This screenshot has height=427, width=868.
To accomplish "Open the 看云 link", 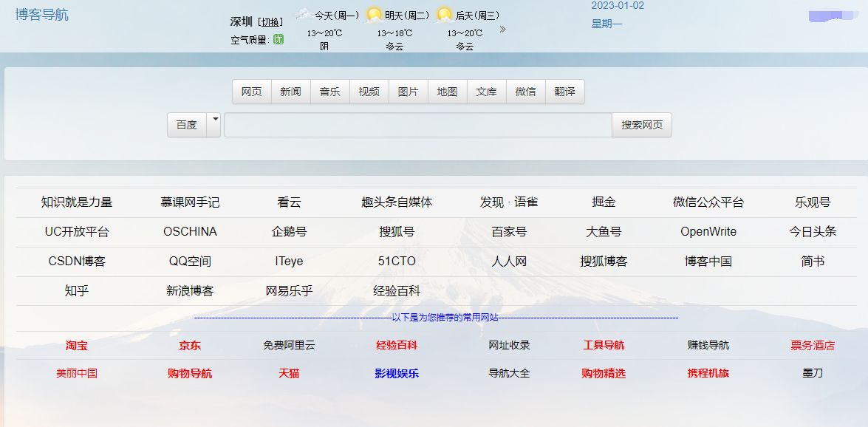I will tap(290, 202).
